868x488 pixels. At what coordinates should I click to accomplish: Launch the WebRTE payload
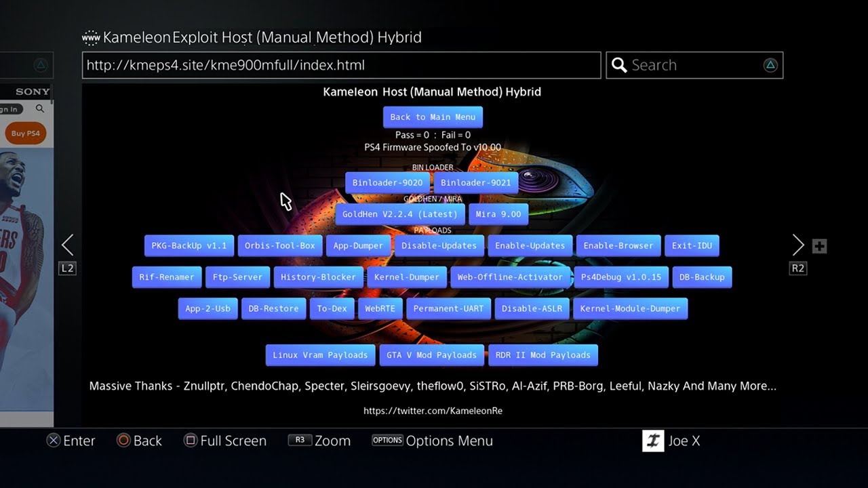coord(380,308)
